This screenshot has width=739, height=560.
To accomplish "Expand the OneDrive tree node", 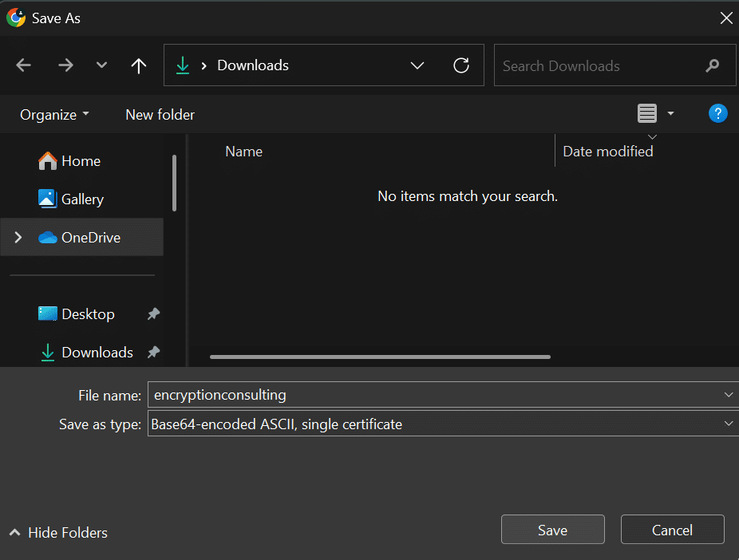I will (x=18, y=238).
